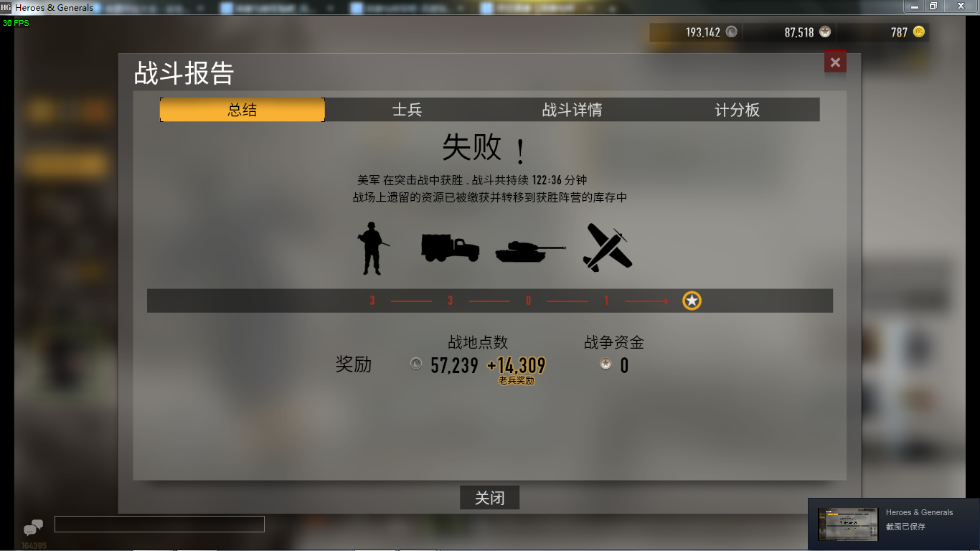Click the fighter plane silhouette icon
This screenshot has width=980, height=551.
[607, 248]
